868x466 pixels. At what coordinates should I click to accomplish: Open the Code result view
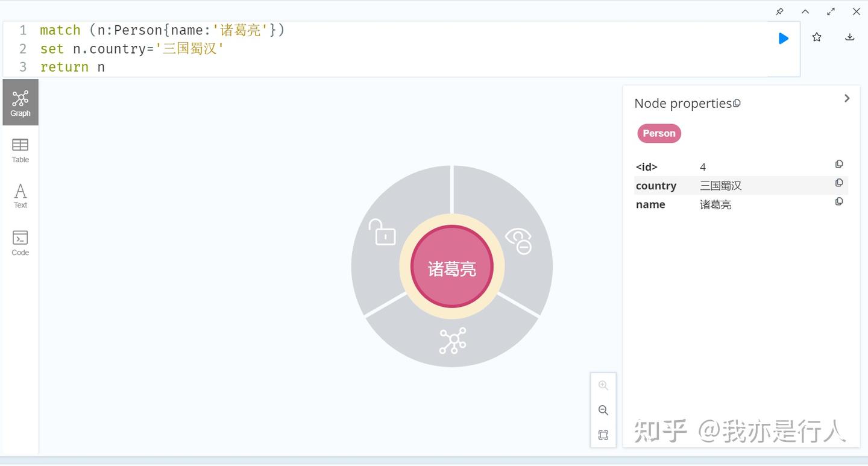tap(20, 242)
